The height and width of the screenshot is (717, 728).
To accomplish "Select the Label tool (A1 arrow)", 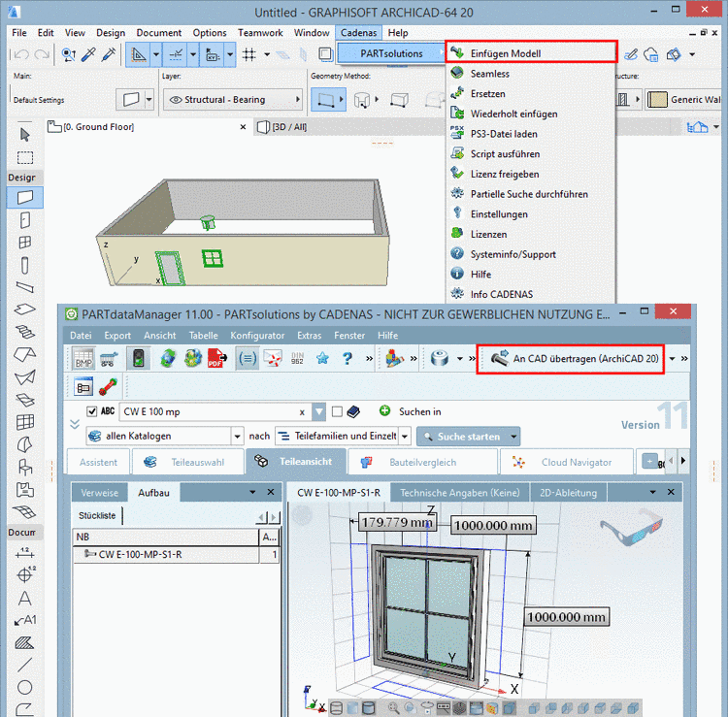I will [x=25, y=621].
